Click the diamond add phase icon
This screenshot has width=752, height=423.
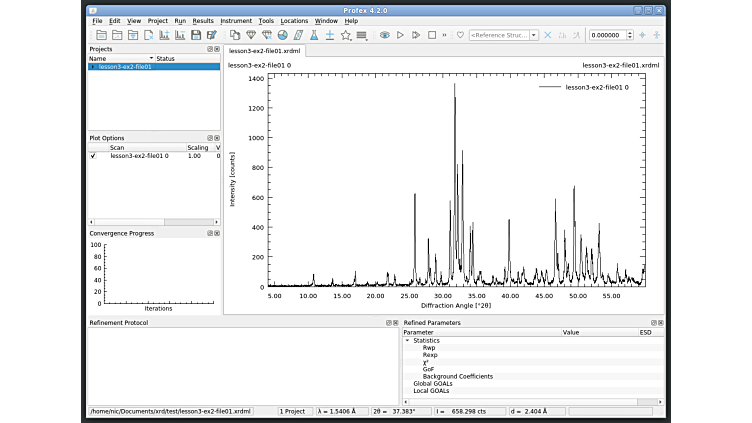[251, 35]
